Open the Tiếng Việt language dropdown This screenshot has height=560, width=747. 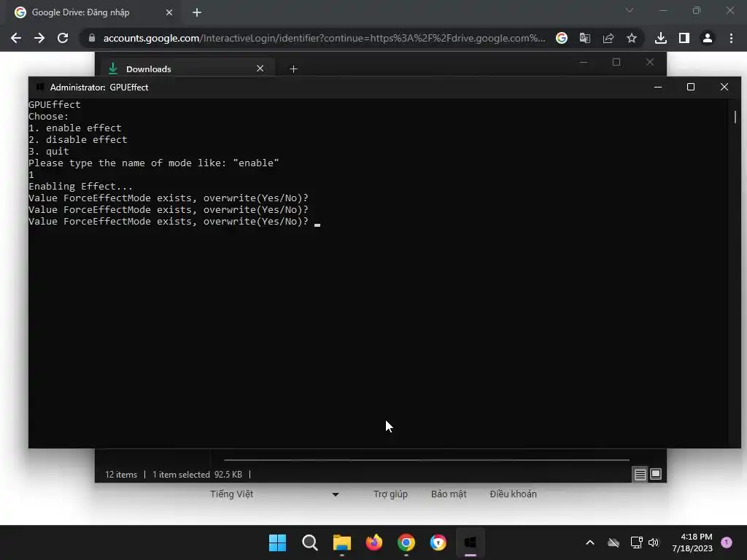click(274, 494)
